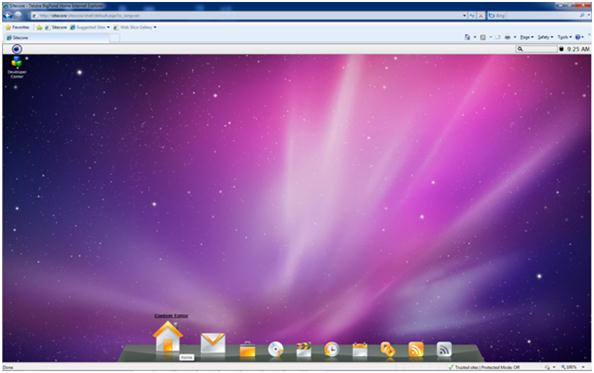Click the browser Home toolbar icon
The image size is (594, 373).
pos(467,37)
